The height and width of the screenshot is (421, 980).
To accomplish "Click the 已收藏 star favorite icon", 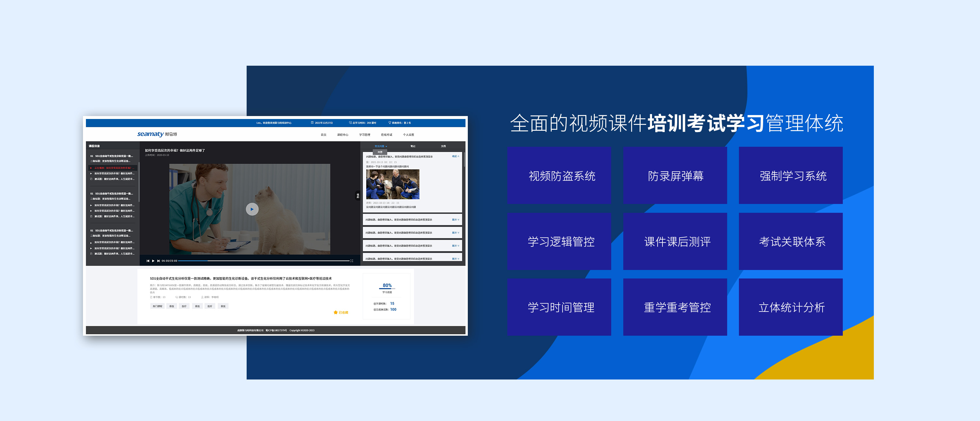I will [335, 312].
